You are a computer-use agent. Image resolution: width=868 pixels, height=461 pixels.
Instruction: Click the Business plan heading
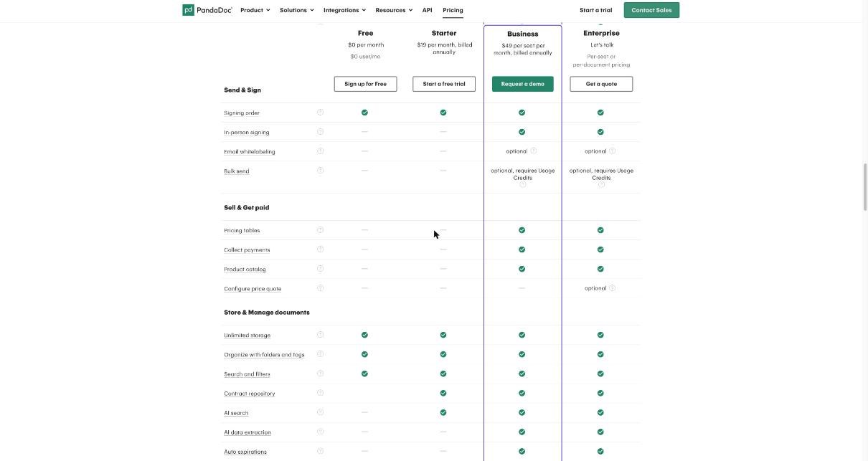point(522,34)
